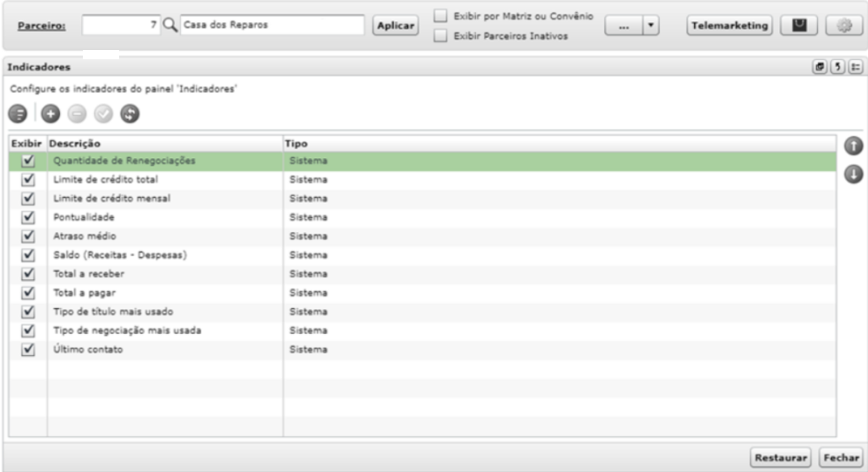Select row 'Último contato'
Screen dimensions: 868x472
(x=423, y=349)
